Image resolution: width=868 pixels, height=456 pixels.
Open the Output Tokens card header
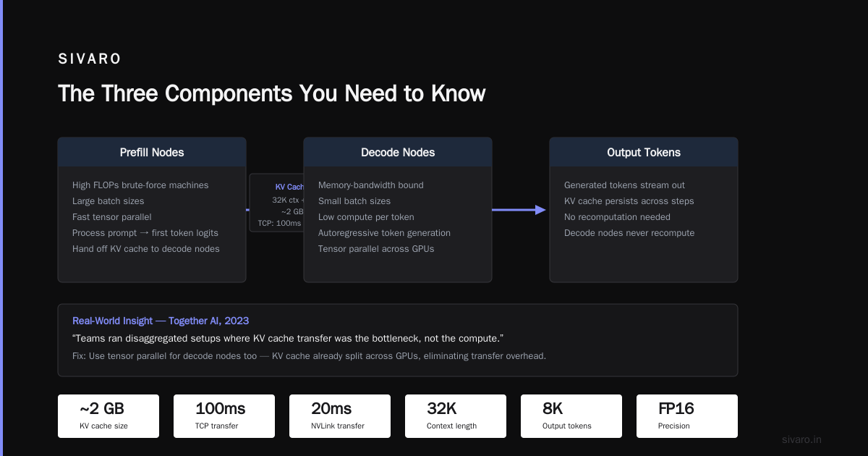point(644,153)
